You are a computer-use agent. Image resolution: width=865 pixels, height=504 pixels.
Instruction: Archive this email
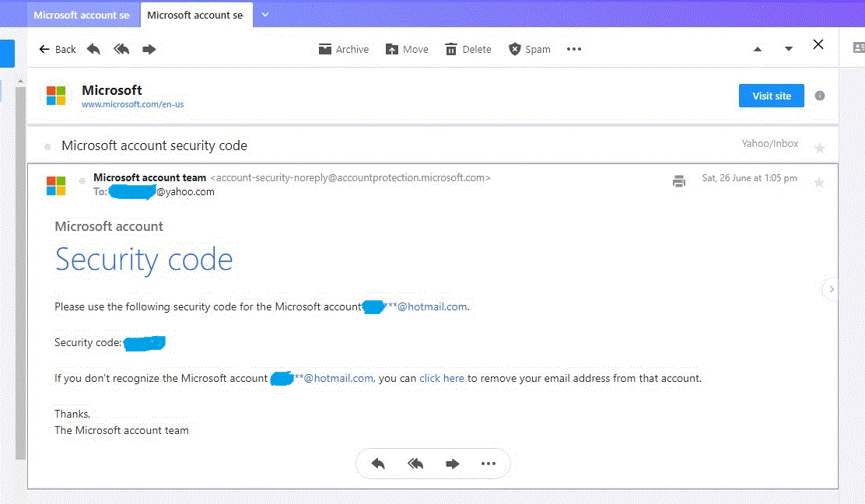[x=344, y=49]
